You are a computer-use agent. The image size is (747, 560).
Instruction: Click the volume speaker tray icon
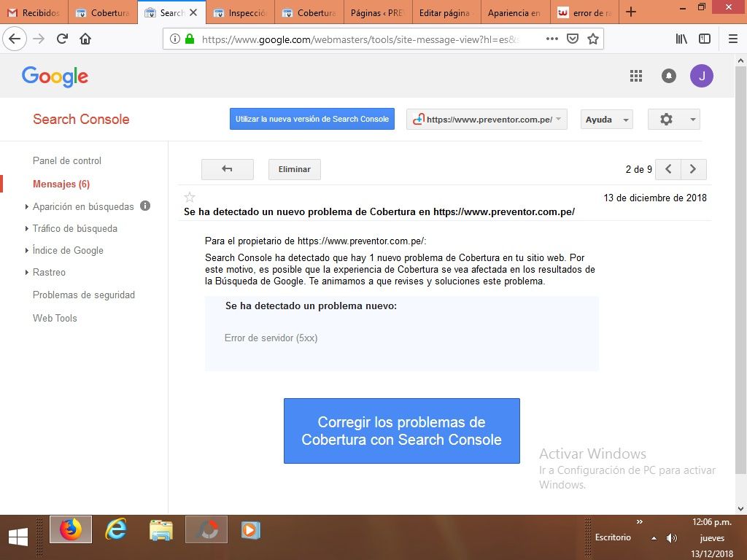click(x=672, y=538)
